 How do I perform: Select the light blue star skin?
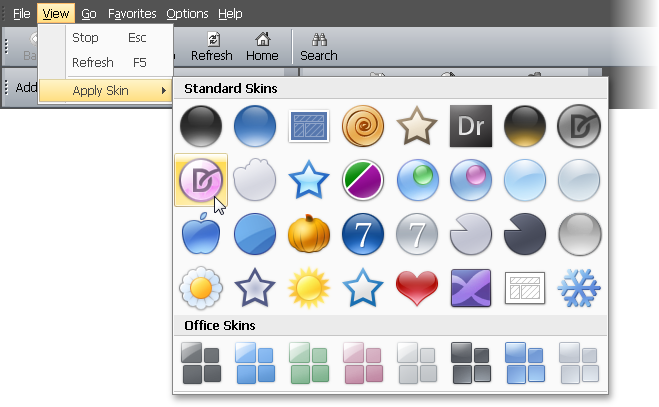309,180
